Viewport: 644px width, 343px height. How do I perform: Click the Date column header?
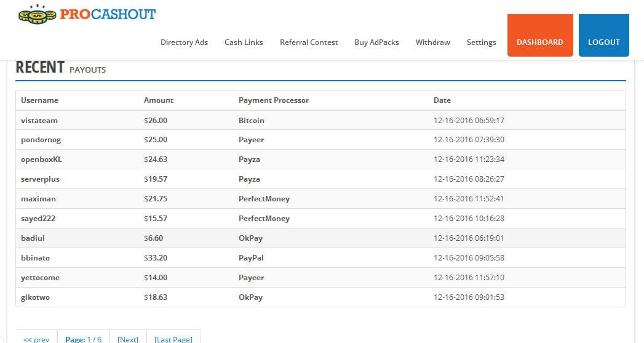442,100
